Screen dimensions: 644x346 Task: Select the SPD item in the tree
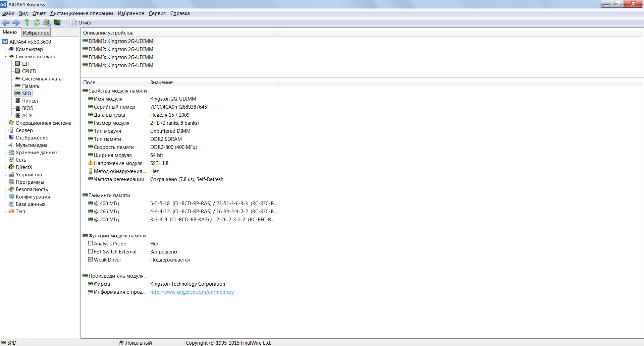coord(26,93)
